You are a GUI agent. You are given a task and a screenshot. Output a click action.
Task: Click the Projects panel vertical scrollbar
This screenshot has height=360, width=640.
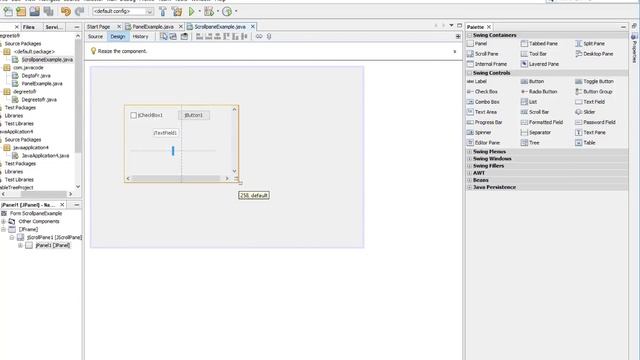click(x=78, y=112)
